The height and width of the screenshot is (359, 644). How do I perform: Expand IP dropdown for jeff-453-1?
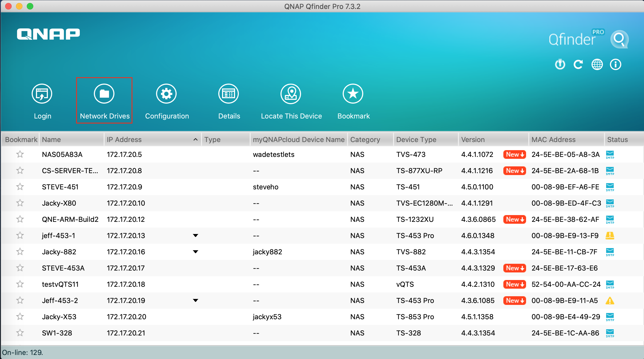(x=195, y=236)
